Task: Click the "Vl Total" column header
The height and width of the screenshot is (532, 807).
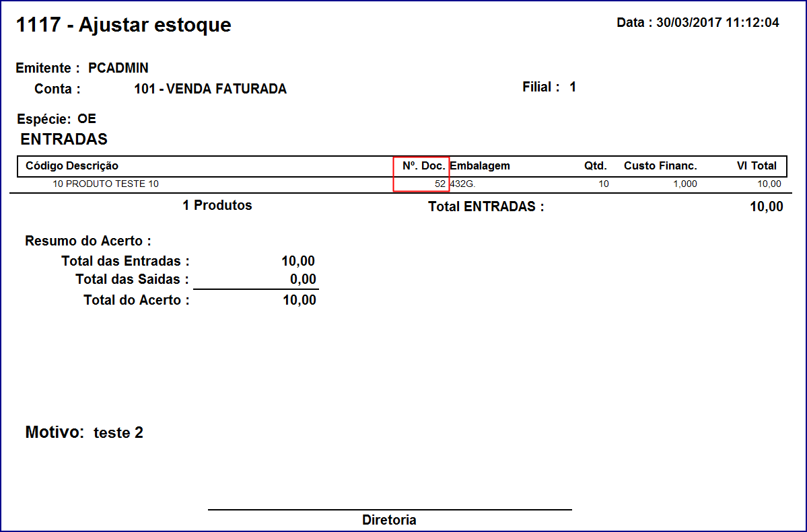Action: [757, 165]
